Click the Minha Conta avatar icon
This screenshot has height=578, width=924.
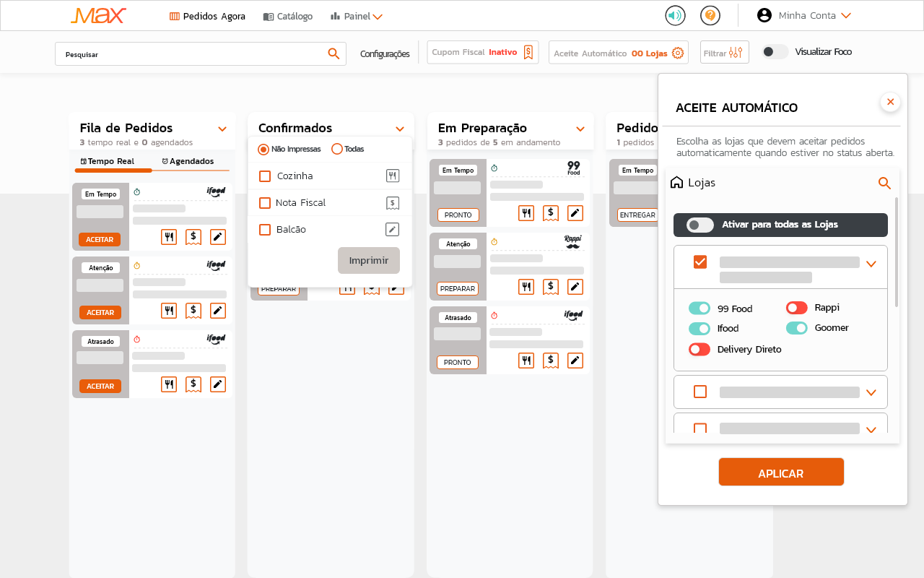pyautogui.click(x=764, y=15)
